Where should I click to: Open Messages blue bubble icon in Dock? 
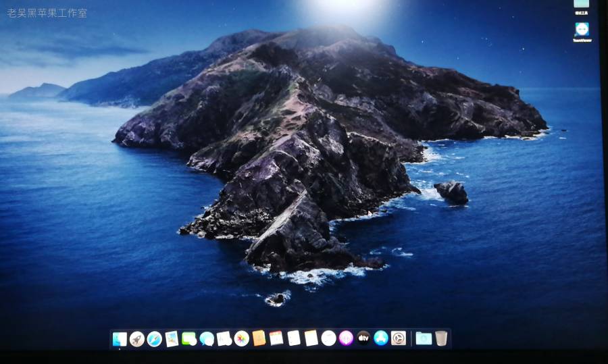pyautogui.click(x=207, y=339)
